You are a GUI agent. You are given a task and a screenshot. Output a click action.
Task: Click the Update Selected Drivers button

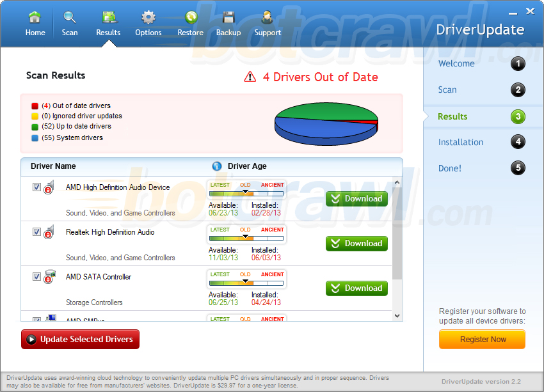point(79,340)
